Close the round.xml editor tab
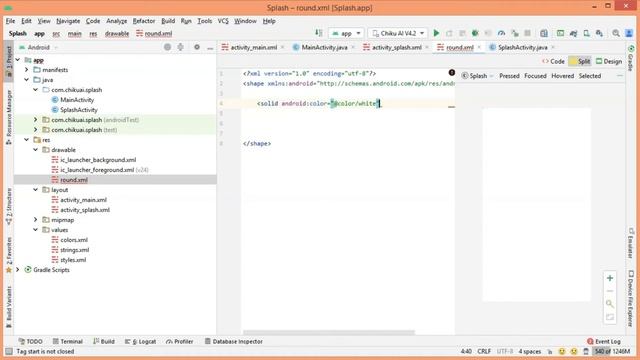The height and width of the screenshot is (360, 640). (x=479, y=47)
